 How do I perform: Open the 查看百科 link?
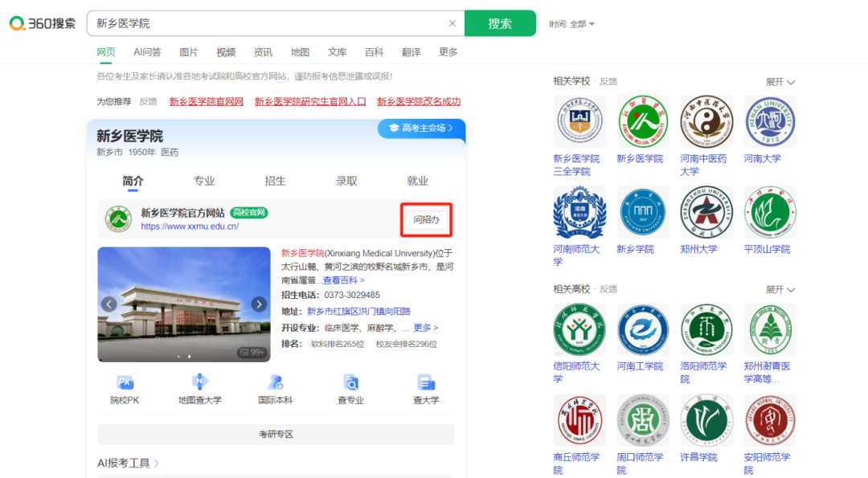point(343,280)
